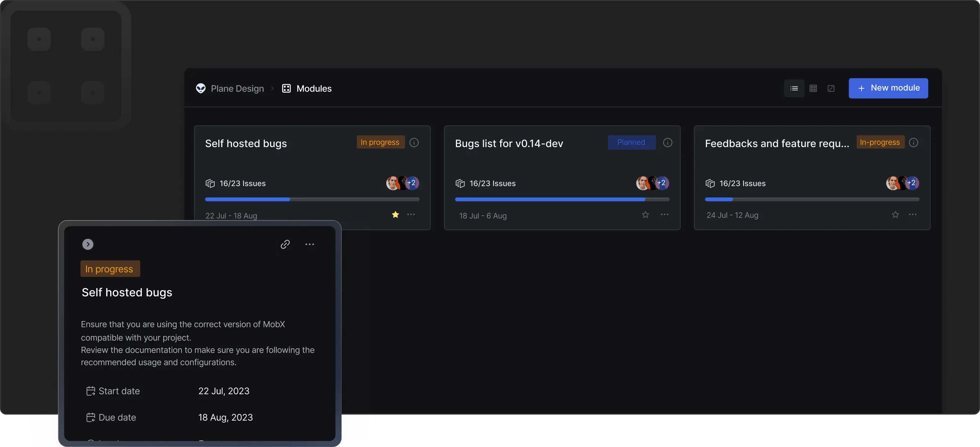Favorite the Feedbacks and feature requests module
This screenshot has height=447, width=980.
click(895, 215)
